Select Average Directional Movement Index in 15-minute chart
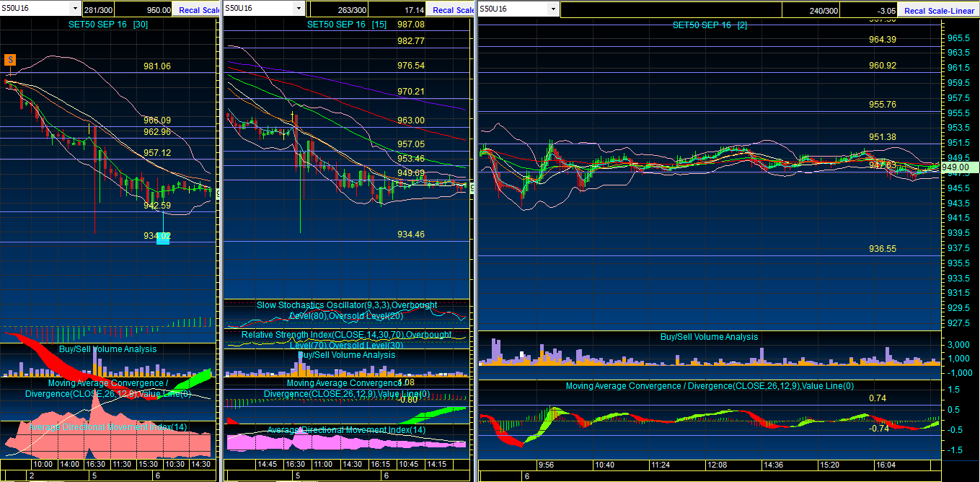 (346, 430)
